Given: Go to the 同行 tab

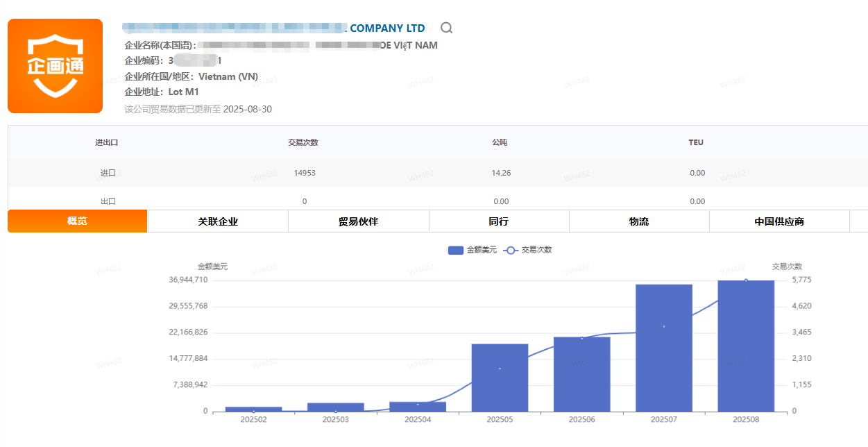Looking at the screenshot, I should click(x=499, y=221).
